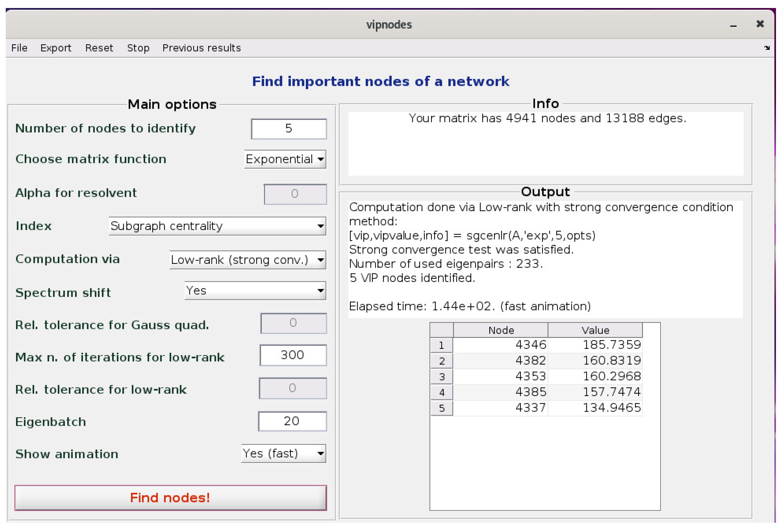The width and height of the screenshot is (784, 532).
Task: Click the sgcenlr command line in Output
Action: point(472,235)
